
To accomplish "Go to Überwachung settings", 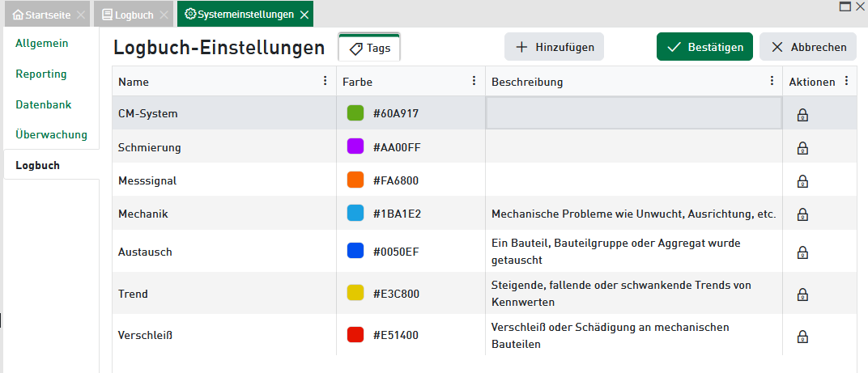I will (x=51, y=134).
